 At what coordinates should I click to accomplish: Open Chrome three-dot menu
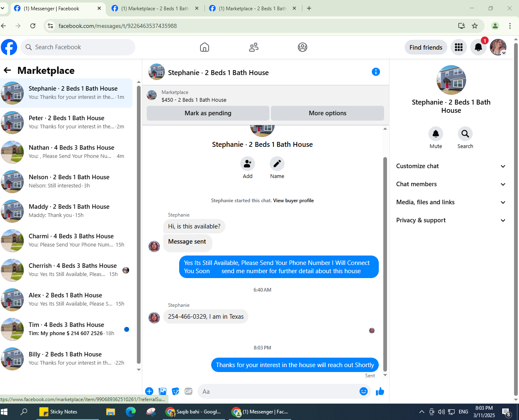pyautogui.click(x=510, y=26)
